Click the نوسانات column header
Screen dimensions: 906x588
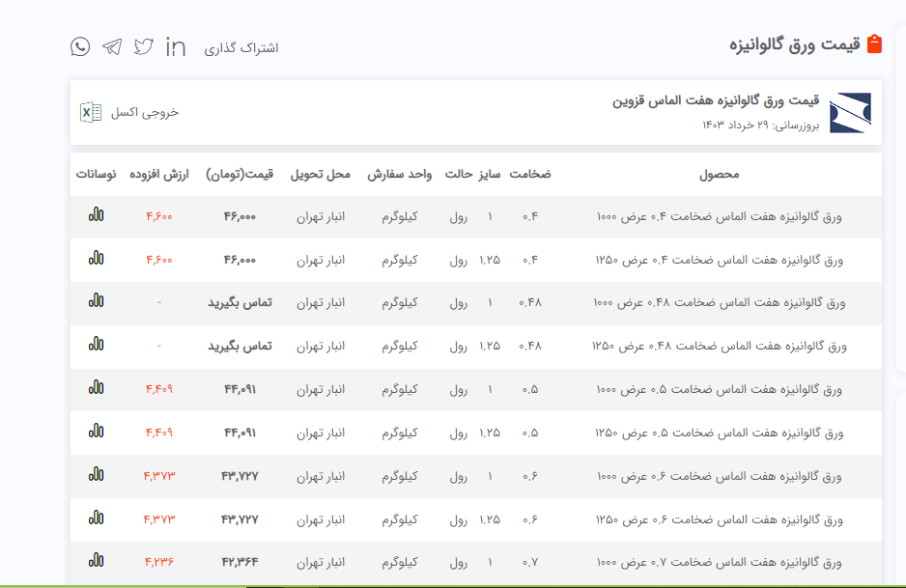(96, 175)
